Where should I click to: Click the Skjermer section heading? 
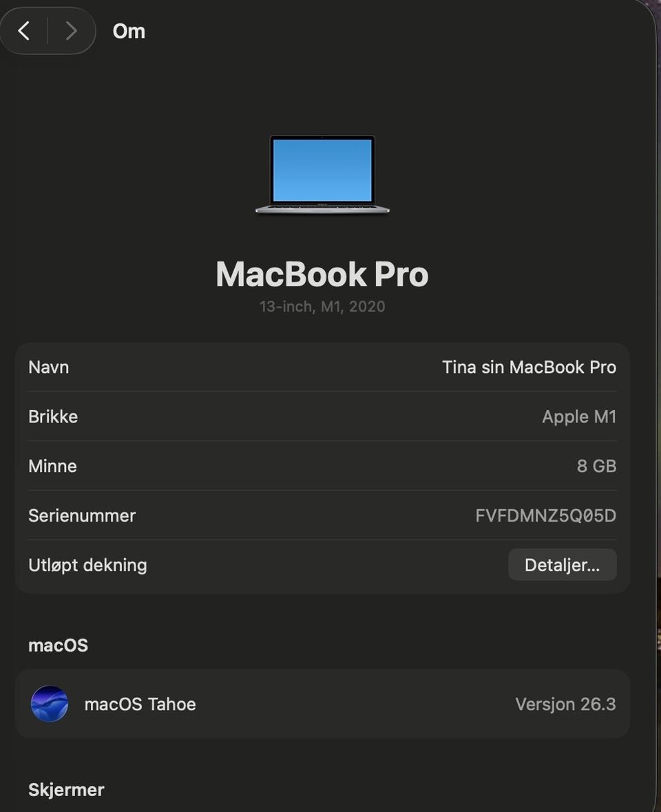click(x=66, y=790)
